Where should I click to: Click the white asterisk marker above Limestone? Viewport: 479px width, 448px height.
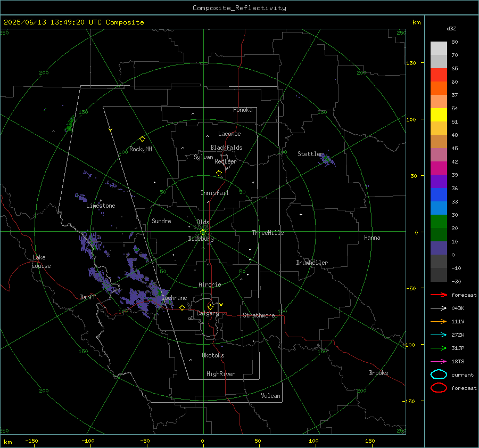coord(101,201)
